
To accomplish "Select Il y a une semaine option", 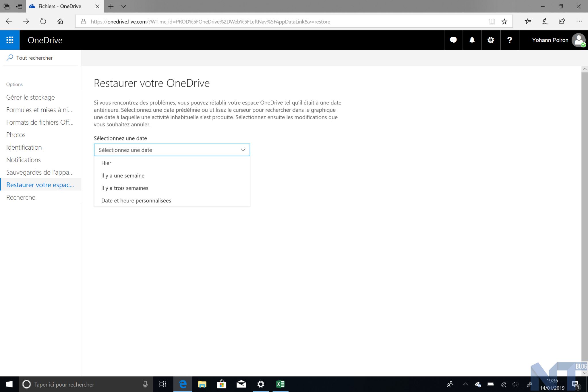I will coord(123,175).
